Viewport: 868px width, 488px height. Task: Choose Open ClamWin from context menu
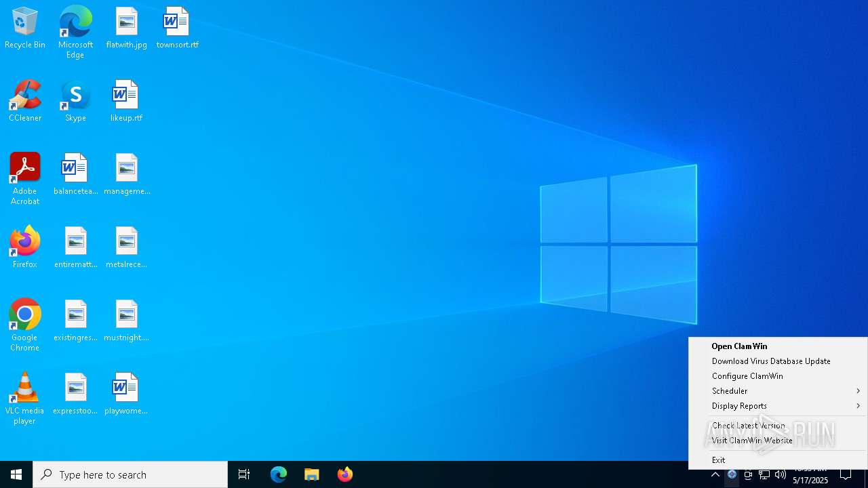tap(778, 346)
